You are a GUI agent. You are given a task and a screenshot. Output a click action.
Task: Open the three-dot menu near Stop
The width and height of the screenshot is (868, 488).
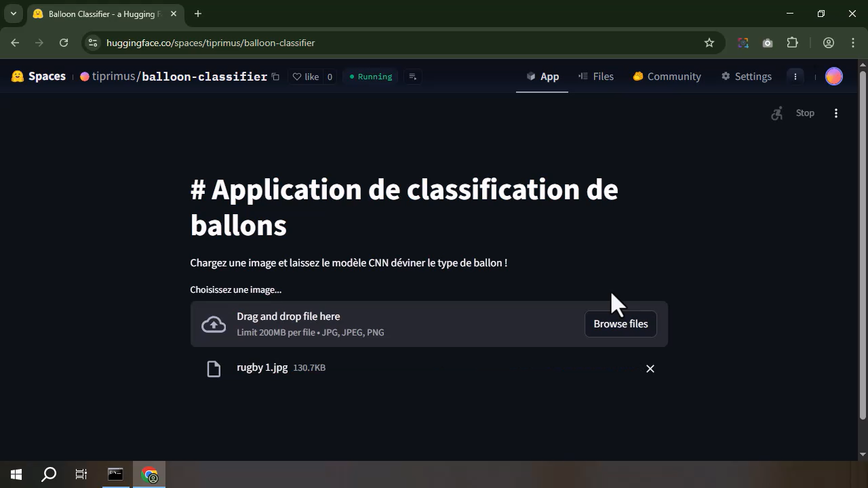coord(836,113)
